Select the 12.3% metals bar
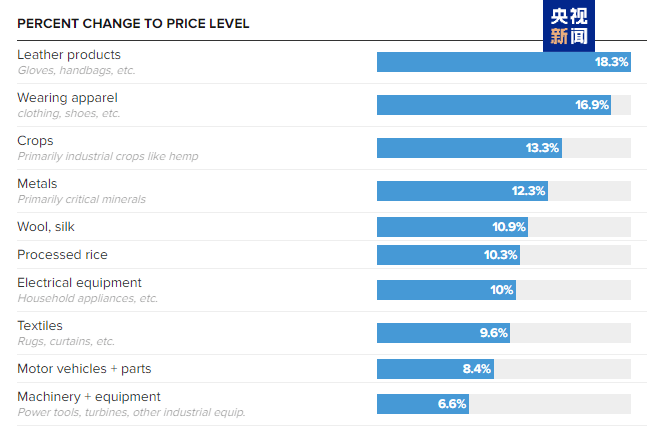The height and width of the screenshot is (426, 655). pyautogui.click(x=462, y=191)
